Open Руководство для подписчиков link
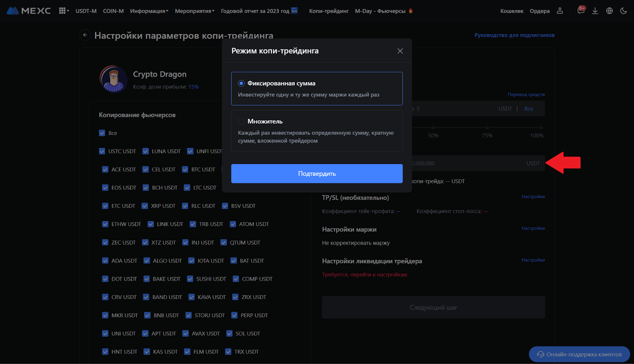Image resolution: width=634 pixels, height=364 pixels. pyautogui.click(x=514, y=35)
